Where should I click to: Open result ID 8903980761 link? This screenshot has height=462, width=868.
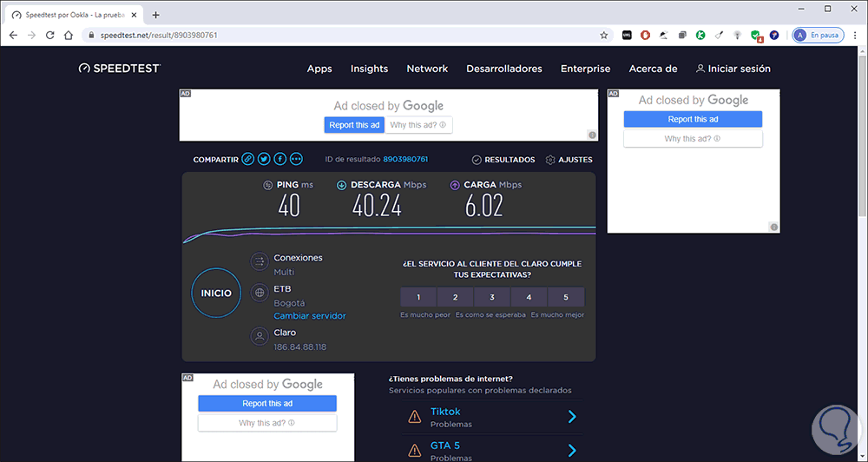click(x=405, y=159)
